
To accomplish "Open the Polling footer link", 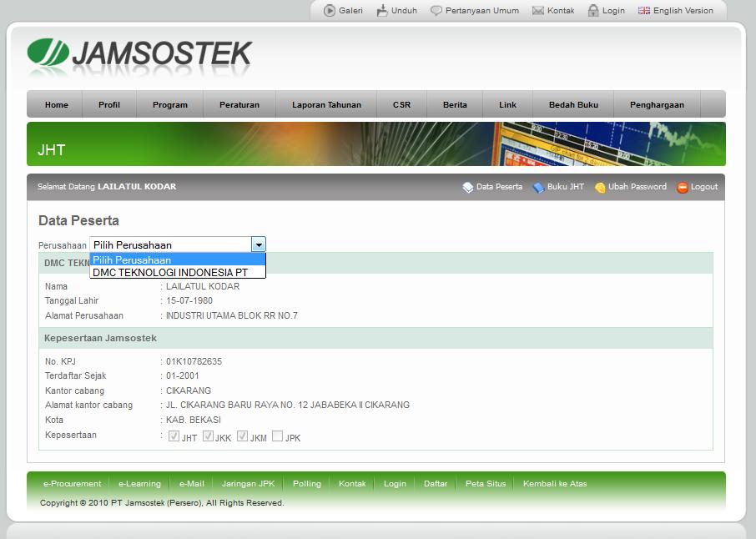I will click(x=306, y=484).
